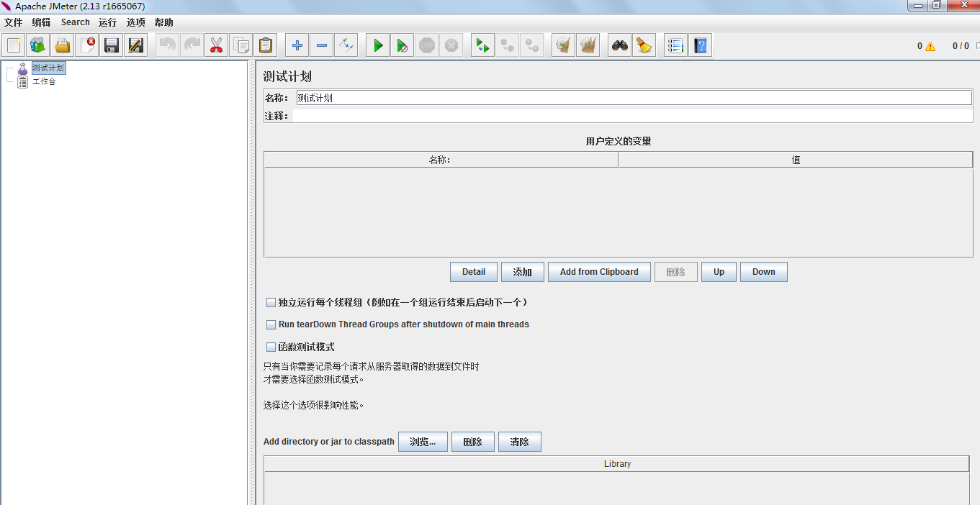This screenshot has height=505, width=980.
Task: Click the 名称 text field
Action: [634, 98]
